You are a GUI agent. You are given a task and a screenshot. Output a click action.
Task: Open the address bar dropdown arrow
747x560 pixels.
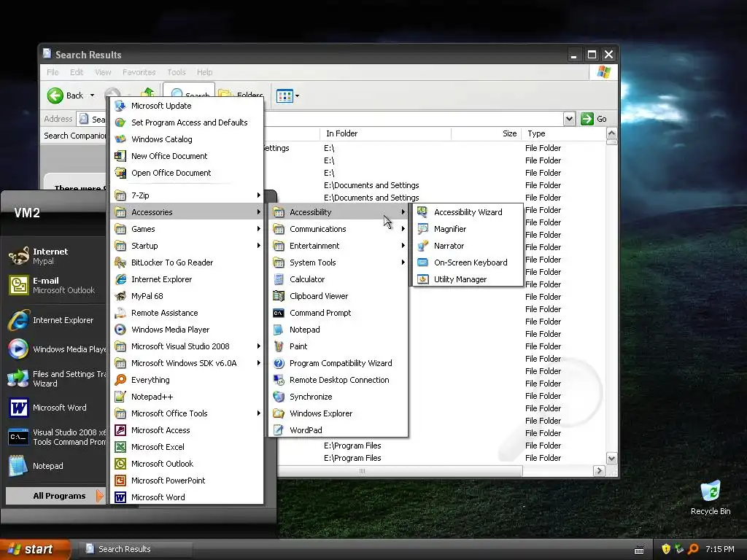[569, 119]
